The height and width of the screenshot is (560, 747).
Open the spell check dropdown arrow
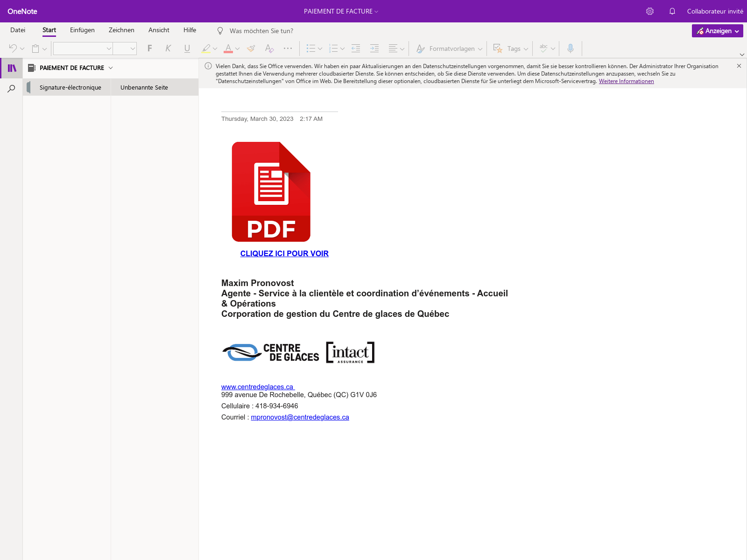tap(553, 49)
